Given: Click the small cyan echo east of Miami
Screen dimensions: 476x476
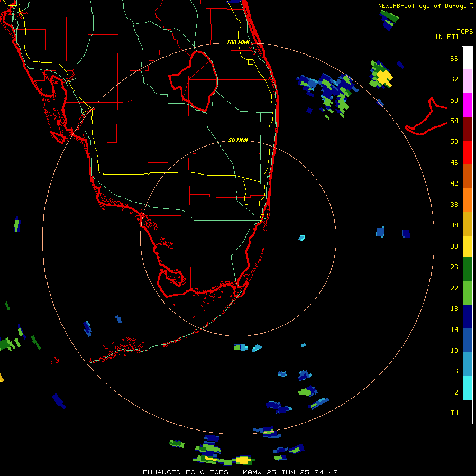Looking at the screenshot, I should (301, 237).
